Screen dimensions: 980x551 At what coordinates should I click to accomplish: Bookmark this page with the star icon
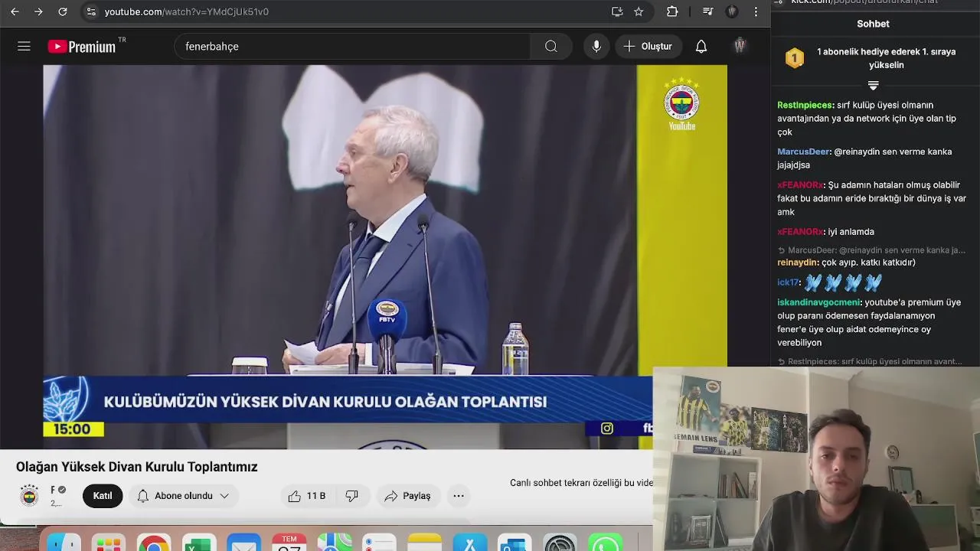click(639, 11)
